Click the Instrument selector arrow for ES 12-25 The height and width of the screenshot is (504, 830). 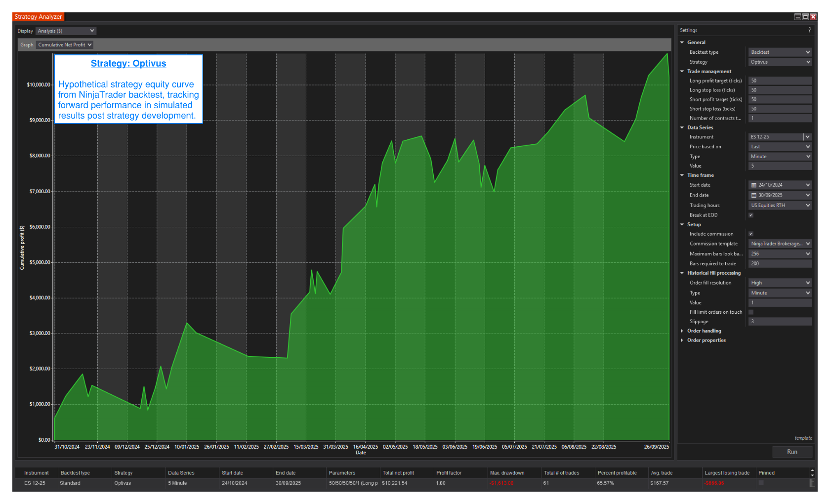tap(807, 137)
